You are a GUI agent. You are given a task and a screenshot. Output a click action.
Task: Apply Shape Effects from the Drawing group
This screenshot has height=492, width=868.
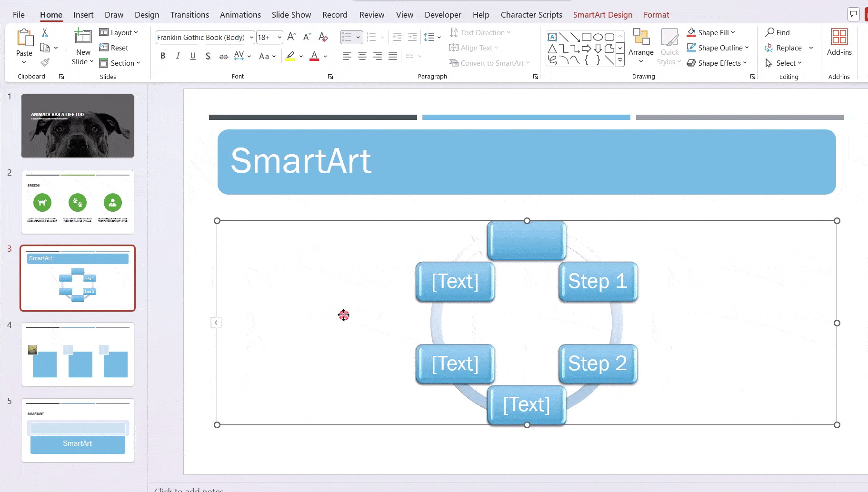point(717,63)
